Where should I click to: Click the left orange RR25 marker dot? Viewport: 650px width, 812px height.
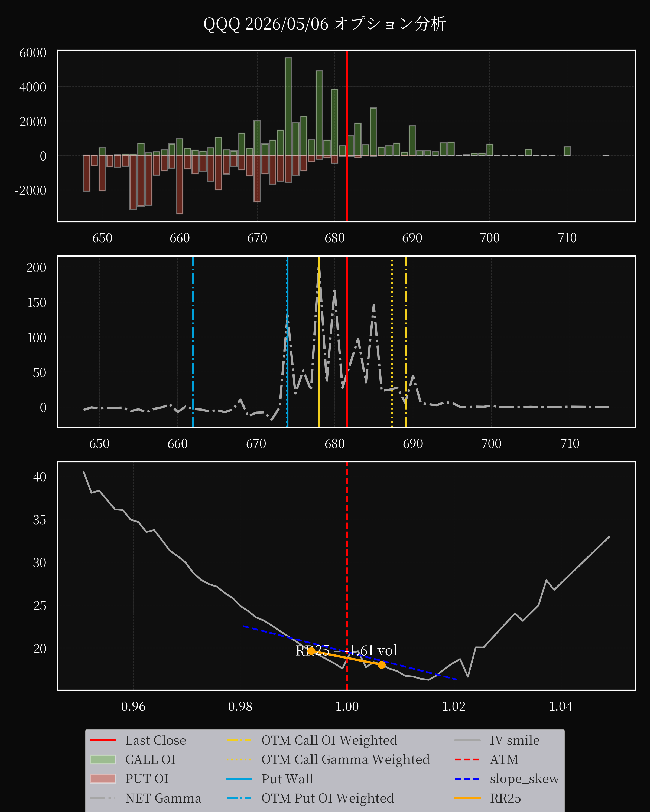pyautogui.click(x=311, y=651)
